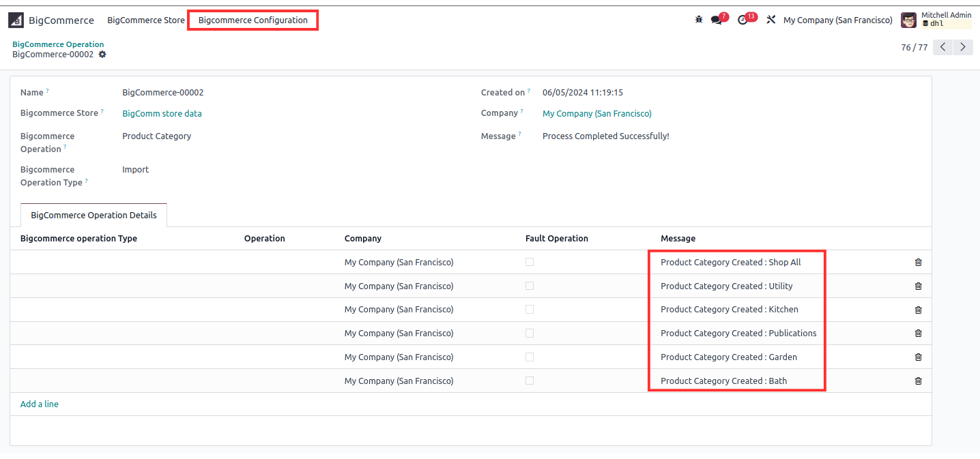Screen dimensions: 980x459
Task: Sort by Bigcommerce operation Type column header
Action: pyautogui.click(x=78, y=239)
